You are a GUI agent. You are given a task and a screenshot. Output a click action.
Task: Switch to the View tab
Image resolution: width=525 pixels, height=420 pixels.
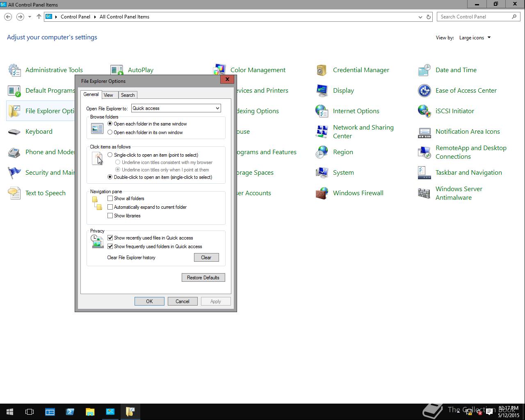point(108,95)
